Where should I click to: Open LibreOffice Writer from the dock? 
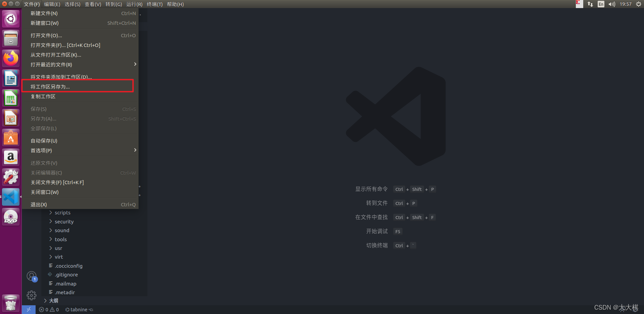11,78
